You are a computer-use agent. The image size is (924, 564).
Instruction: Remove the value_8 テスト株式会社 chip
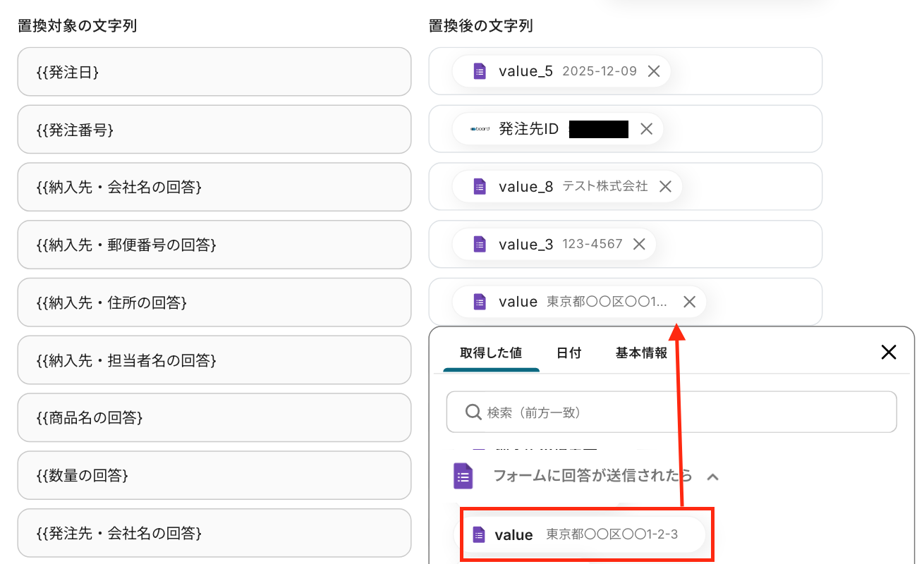coord(665,187)
